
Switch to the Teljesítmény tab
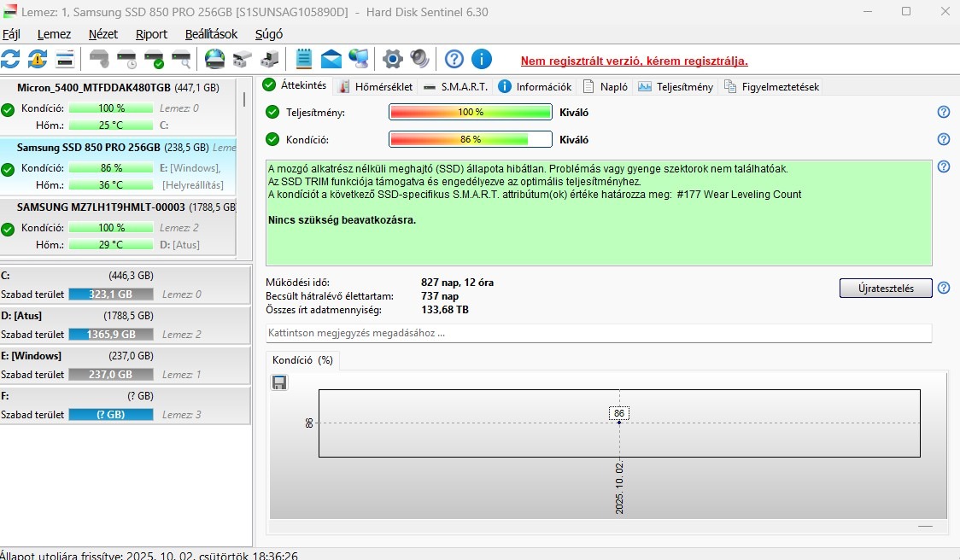click(x=676, y=87)
